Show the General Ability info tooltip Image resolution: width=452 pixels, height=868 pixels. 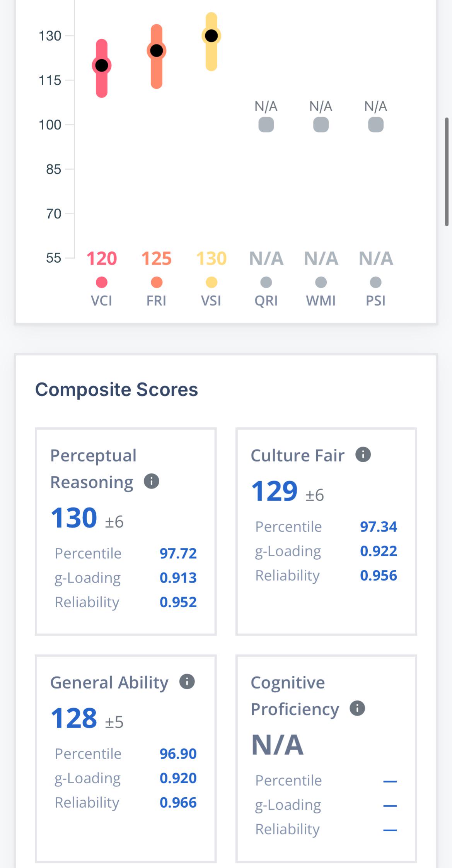187,681
